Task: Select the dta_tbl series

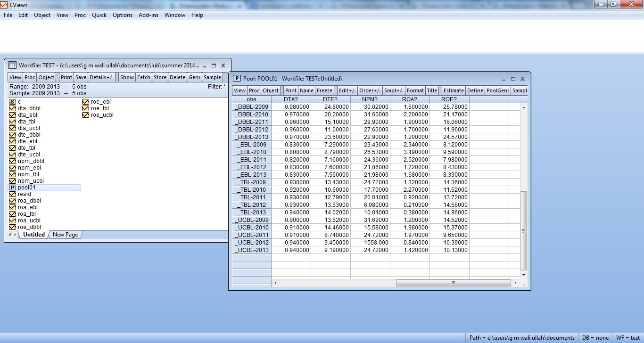Action: [26, 122]
